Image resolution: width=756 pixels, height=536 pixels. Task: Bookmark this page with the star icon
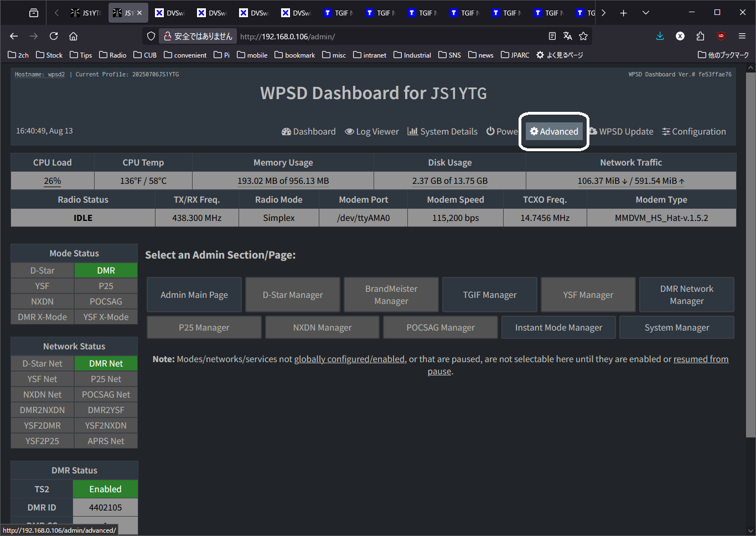coord(583,36)
